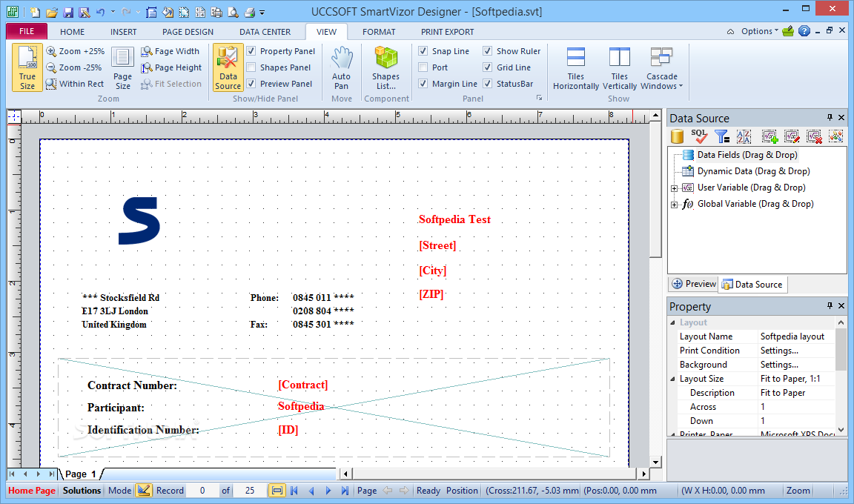
Task: Click the New document icon in quick access toolbar
Action: pyautogui.click(x=35, y=11)
